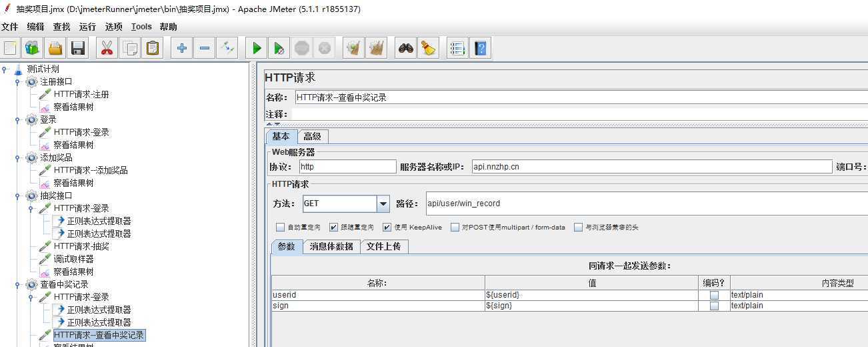Check the 编码 box for sign row
The image size is (868, 347).
714,306
